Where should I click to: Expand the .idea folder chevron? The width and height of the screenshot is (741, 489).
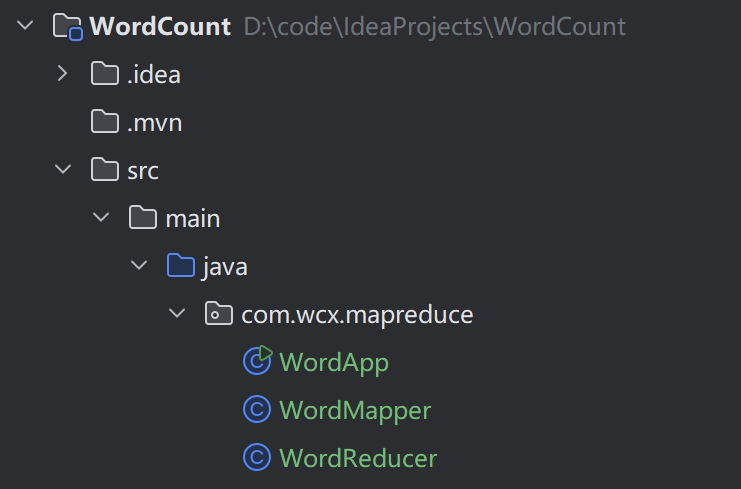62,73
